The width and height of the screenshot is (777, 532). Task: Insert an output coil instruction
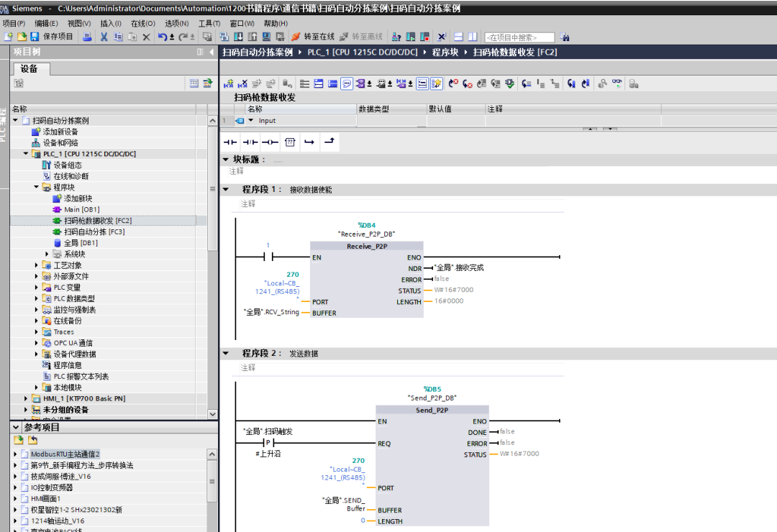pos(270,142)
